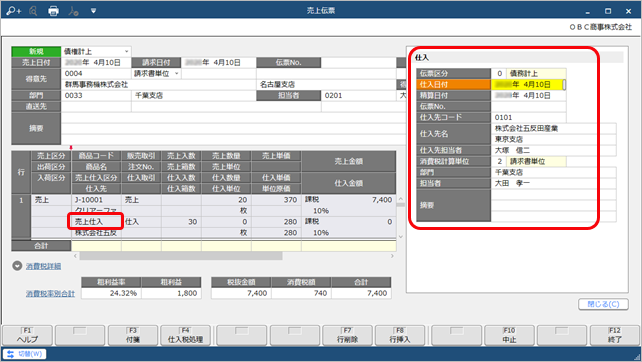Click the 伝票No. field in header
The width and height of the screenshot is (642, 362).
(x=359, y=62)
